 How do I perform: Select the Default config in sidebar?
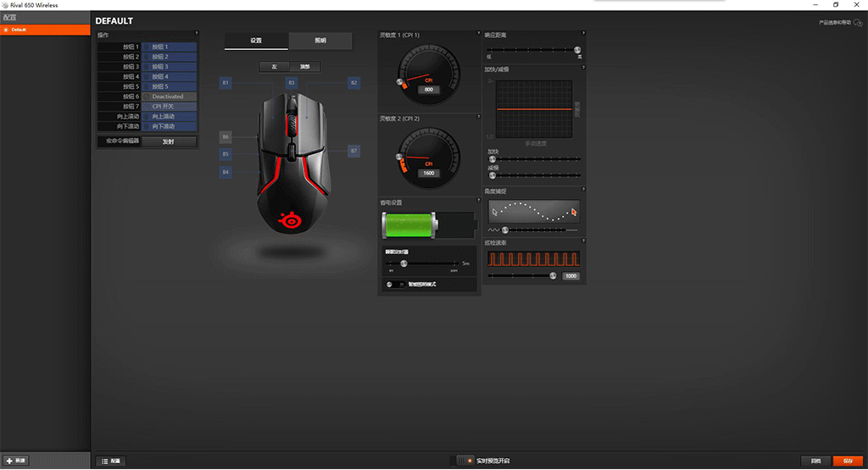[45, 30]
